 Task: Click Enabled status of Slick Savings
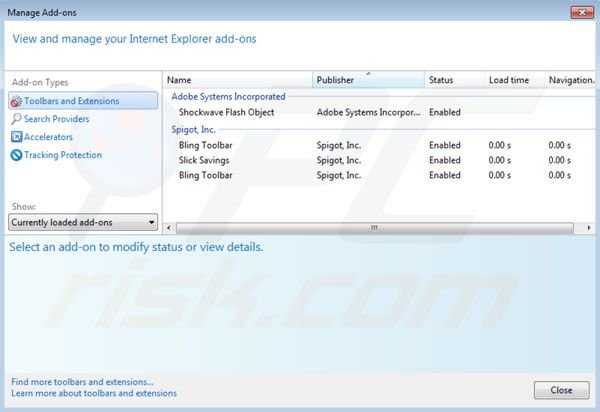coord(445,160)
